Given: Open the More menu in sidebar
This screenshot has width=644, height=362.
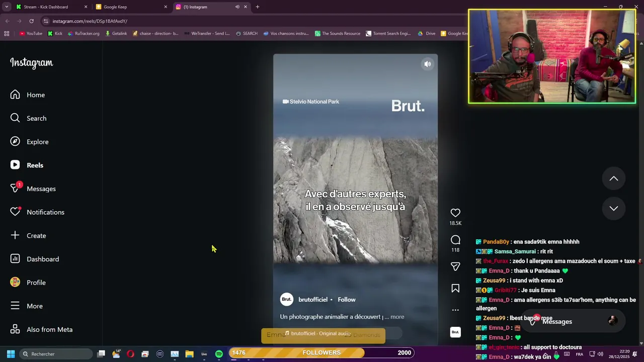Looking at the screenshot, I should click(26, 306).
